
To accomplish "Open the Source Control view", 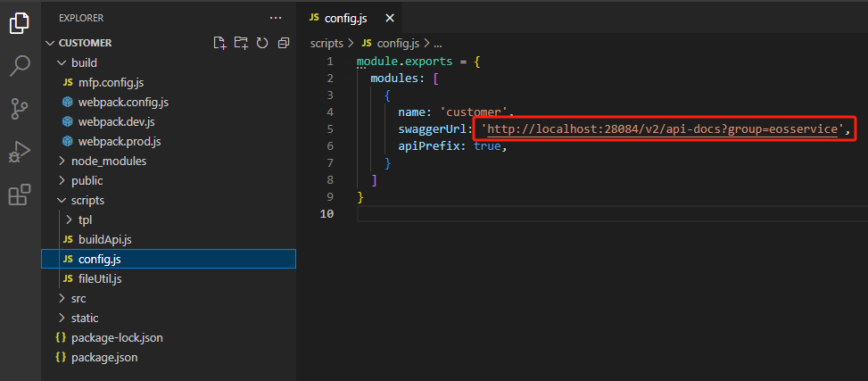I will tap(20, 109).
